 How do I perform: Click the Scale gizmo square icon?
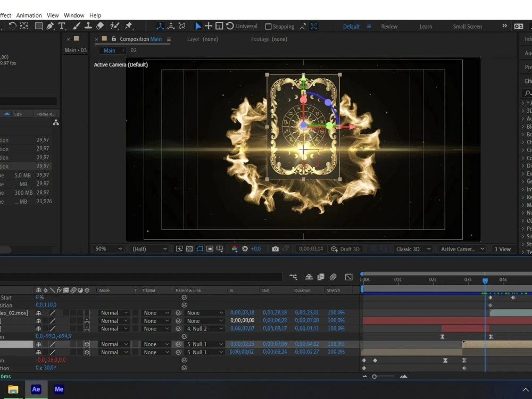tap(219, 26)
